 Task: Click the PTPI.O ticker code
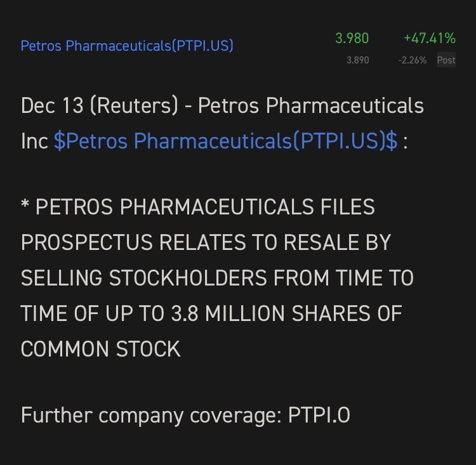319,416
